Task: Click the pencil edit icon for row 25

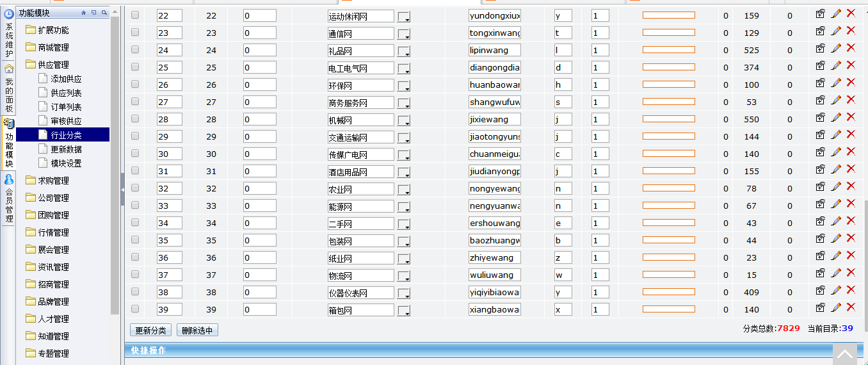Action: [x=836, y=65]
